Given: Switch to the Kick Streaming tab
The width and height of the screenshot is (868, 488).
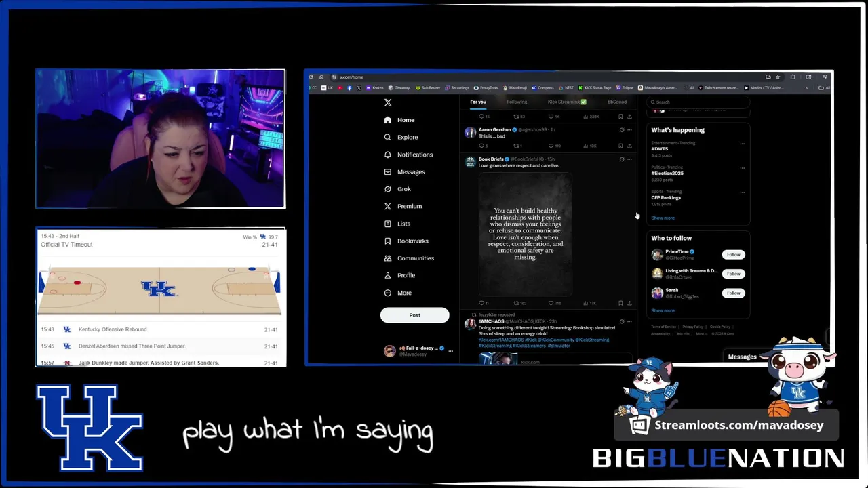Looking at the screenshot, I should coord(567,102).
